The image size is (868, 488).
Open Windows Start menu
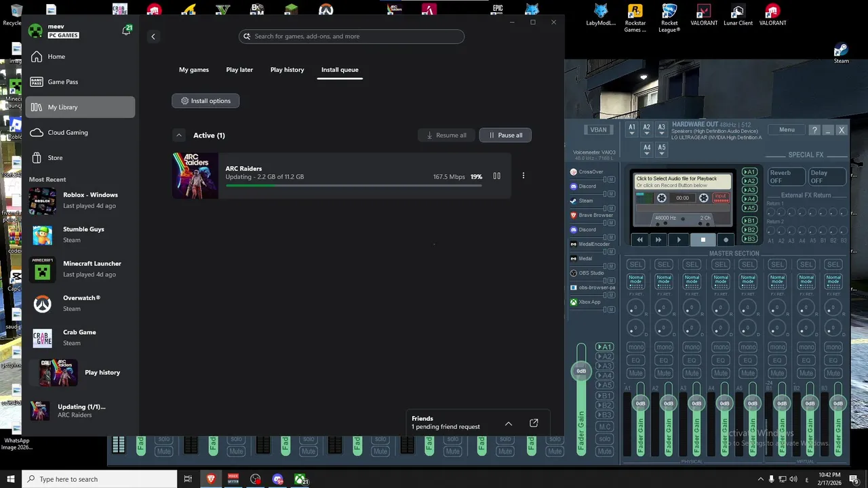(11, 479)
